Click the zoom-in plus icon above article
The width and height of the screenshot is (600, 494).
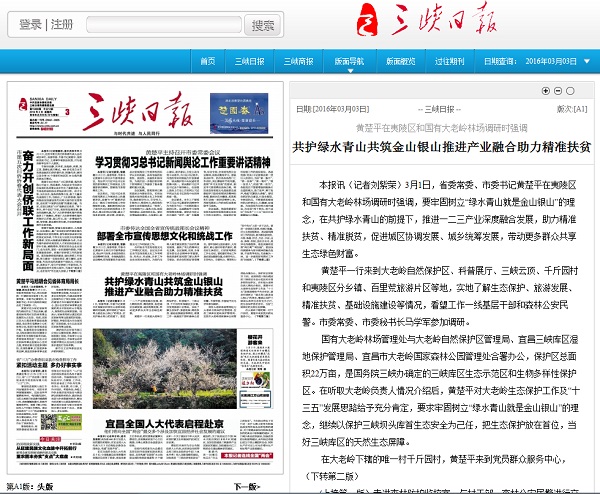click(545, 91)
